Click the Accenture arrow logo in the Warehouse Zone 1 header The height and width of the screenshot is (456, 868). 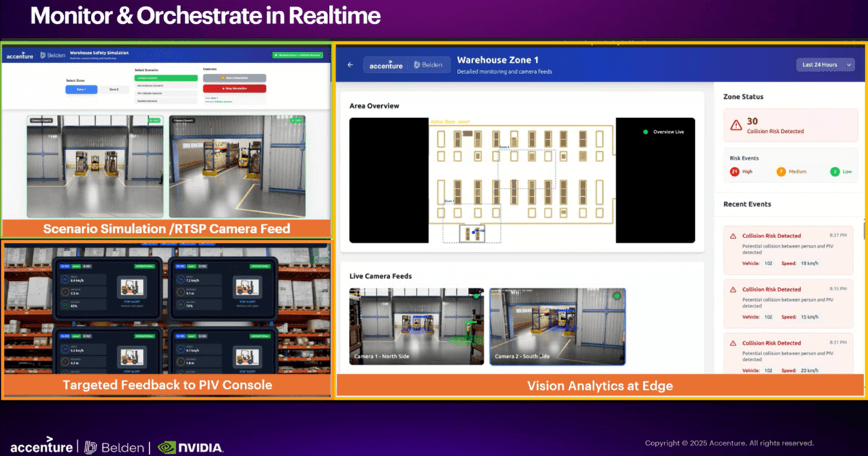[384, 64]
